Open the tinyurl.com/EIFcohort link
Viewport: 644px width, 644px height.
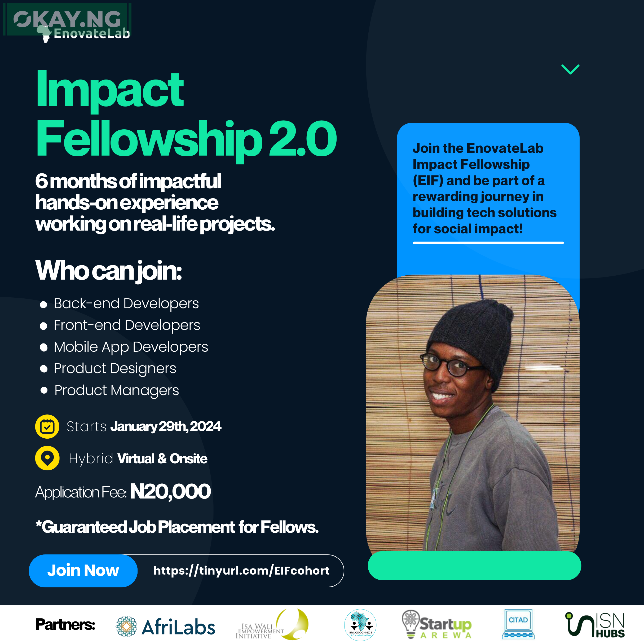point(241,571)
